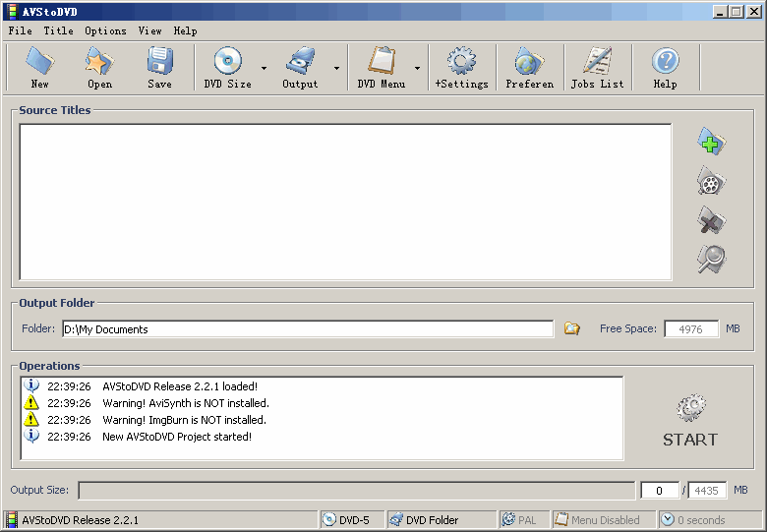The height and width of the screenshot is (532, 767).
Task: Click the clock icon beside 0 seconds
Action: point(668,519)
